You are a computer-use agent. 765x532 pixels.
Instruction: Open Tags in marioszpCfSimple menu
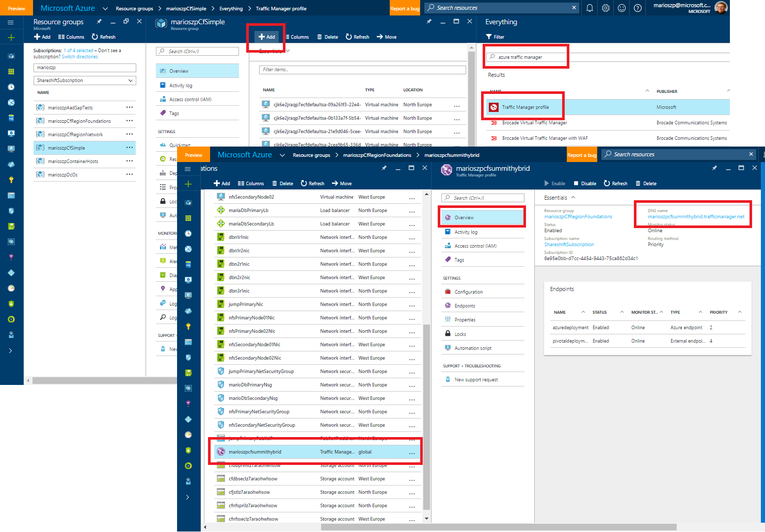tap(197, 113)
